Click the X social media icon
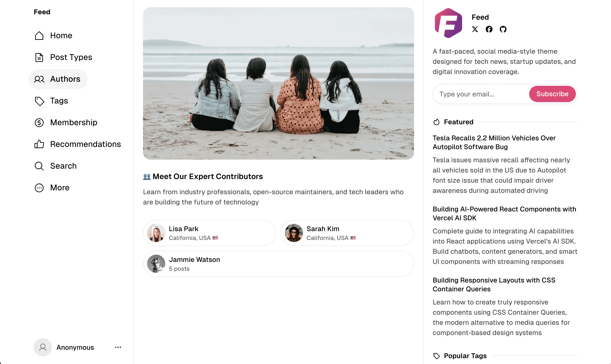The image size is (611, 364). [475, 29]
